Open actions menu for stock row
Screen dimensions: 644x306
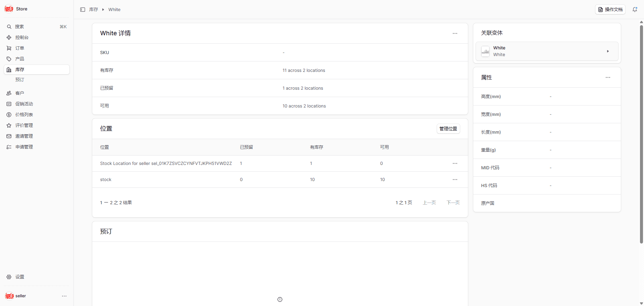click(455, 179)
